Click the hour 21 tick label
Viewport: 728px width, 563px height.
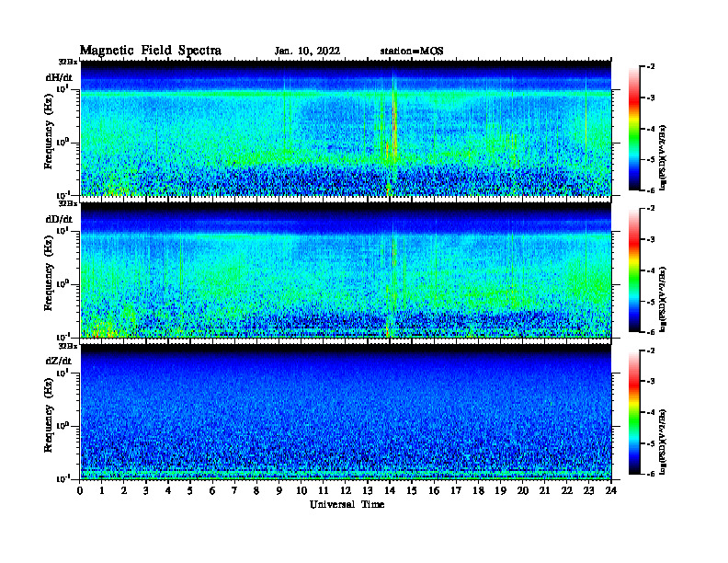tap(544, 490)
